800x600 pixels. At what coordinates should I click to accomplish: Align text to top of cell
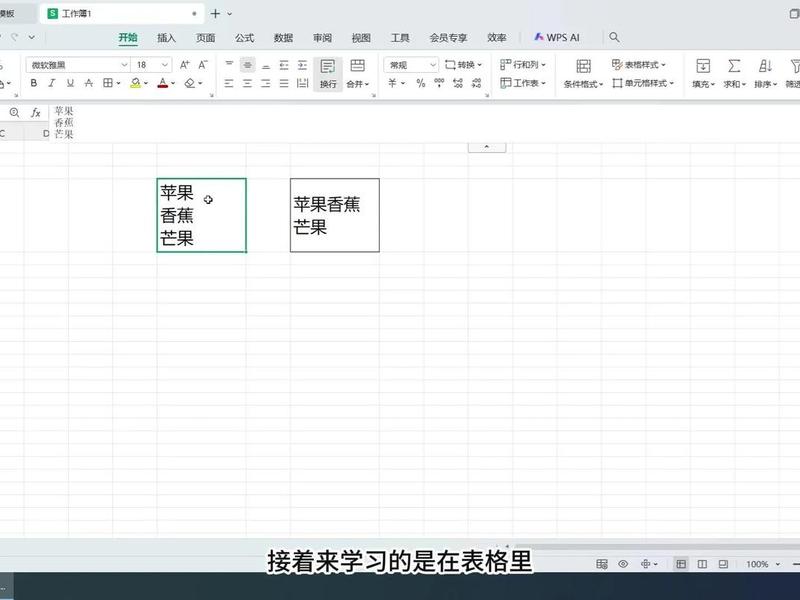click(229, 65)
